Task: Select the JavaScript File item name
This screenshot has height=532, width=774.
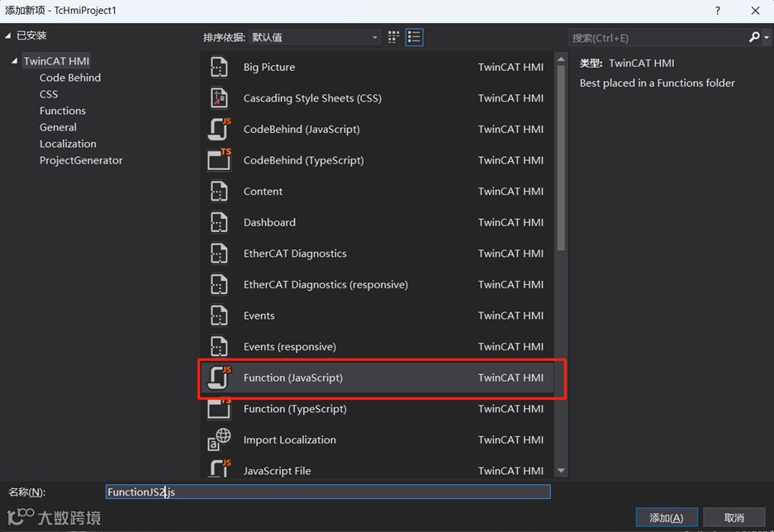Action: (x=277, y=471)
